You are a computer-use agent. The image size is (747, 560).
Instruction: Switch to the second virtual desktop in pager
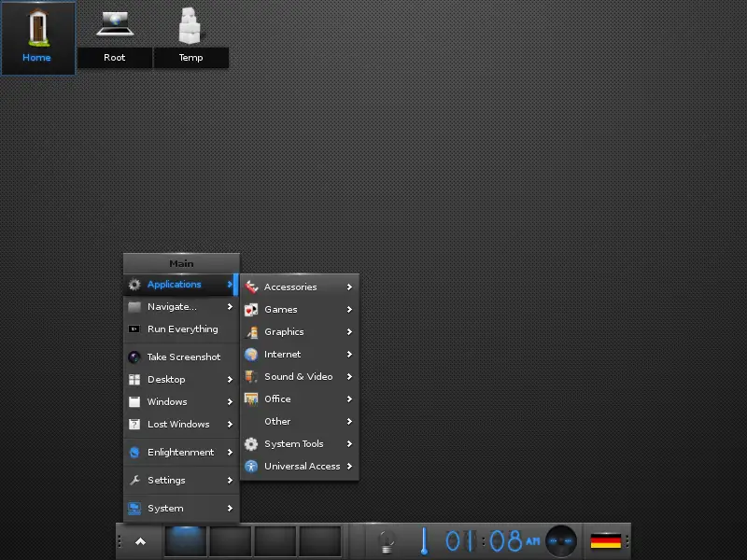click(x=230, y=541)
